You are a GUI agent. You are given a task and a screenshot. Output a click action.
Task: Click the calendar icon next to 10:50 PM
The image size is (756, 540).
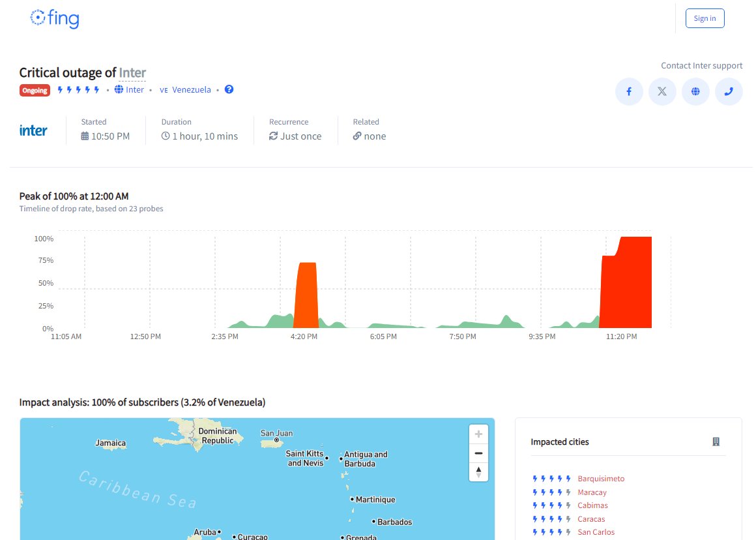(x=85, y=136)
